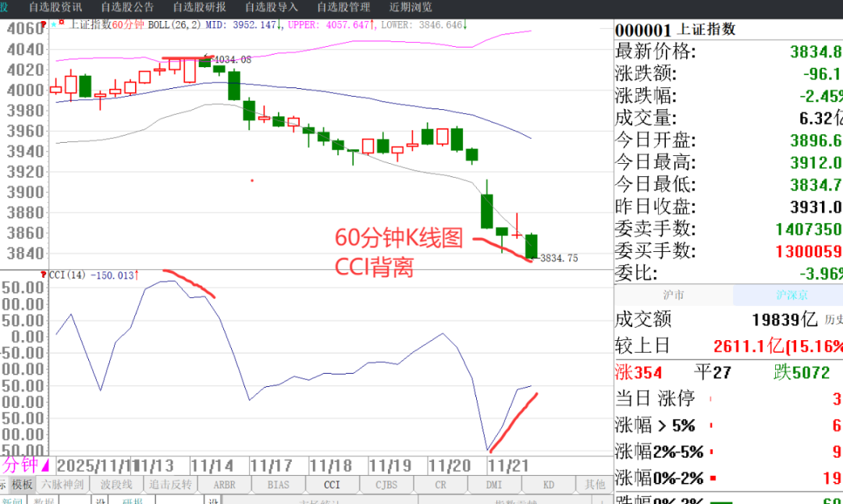Open the 自选股公告 menu item
This screenshot has width=843, height=504.
[127, 7]
